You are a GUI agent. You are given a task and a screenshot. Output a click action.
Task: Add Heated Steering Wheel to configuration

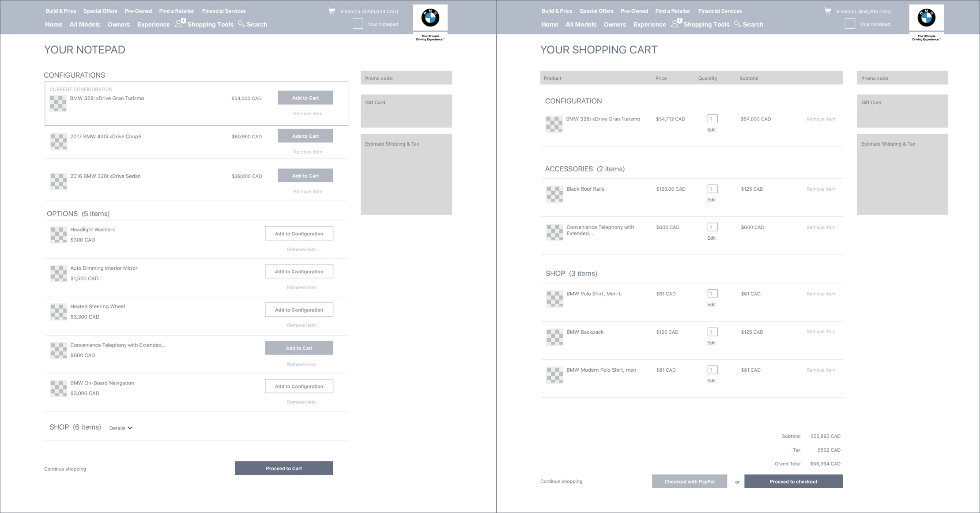[x=299, y=310]
